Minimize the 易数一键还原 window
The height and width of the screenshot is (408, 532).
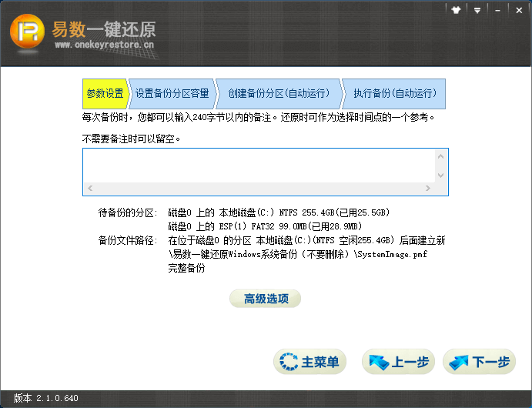[497, 11]
